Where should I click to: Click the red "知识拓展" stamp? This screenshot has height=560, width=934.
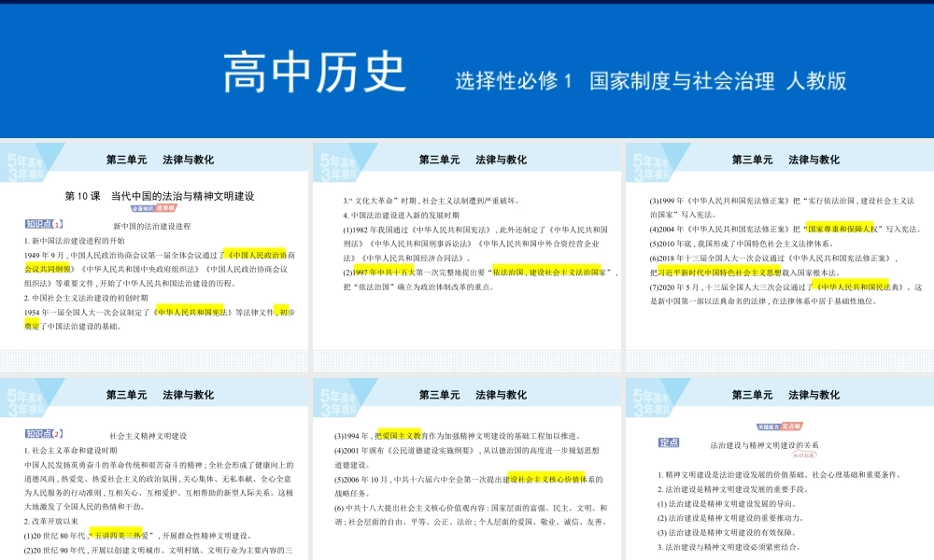click(804, 455)
